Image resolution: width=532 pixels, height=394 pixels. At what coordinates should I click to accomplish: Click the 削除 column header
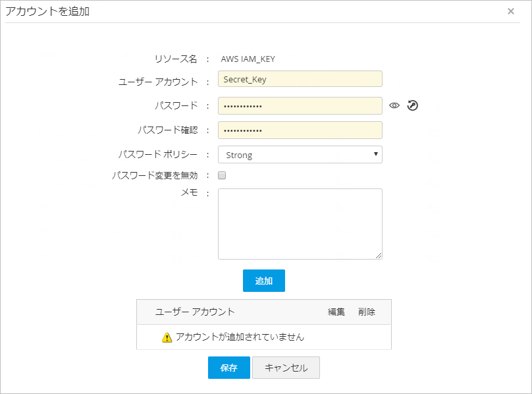367,312
